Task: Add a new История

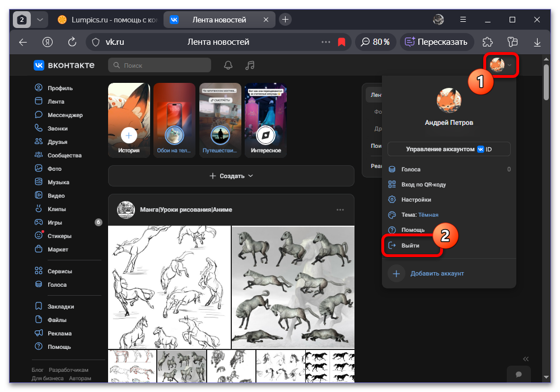Action: 129,120
